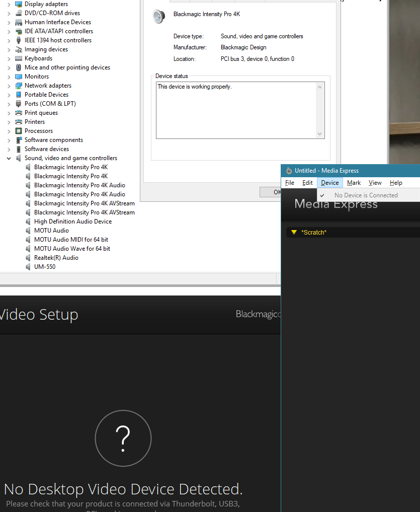Click the Human Interface Devices label
The width and height of the screenshot is (420, 512).
click(x=58, y=22)
